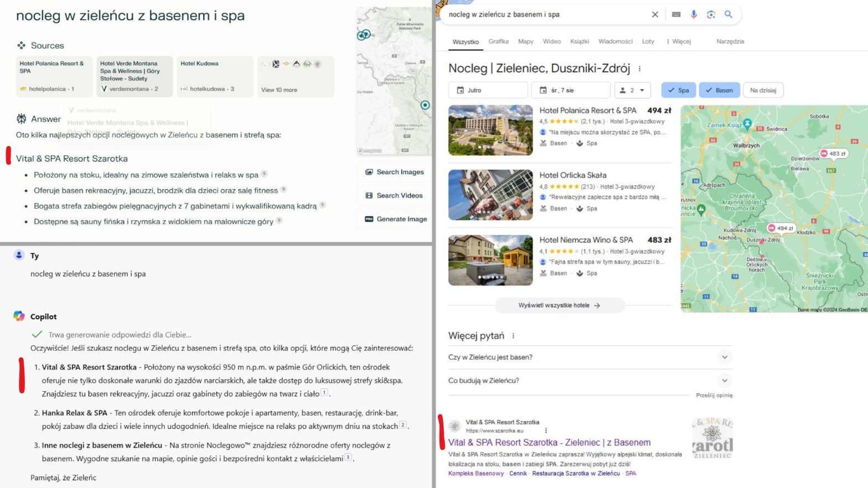Click Hotel Polanica Resort photo thumbnail
This screenshot has width=868, height=488.
tap(490, 130)
